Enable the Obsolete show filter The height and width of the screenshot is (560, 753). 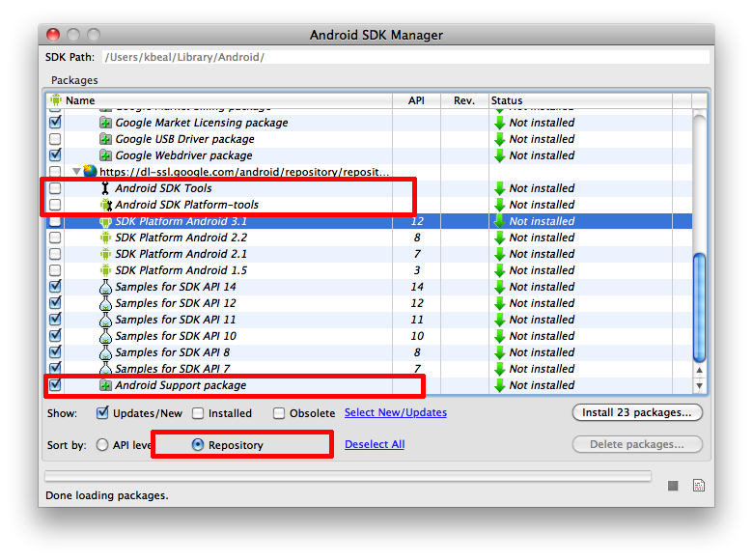coord(279,413)
